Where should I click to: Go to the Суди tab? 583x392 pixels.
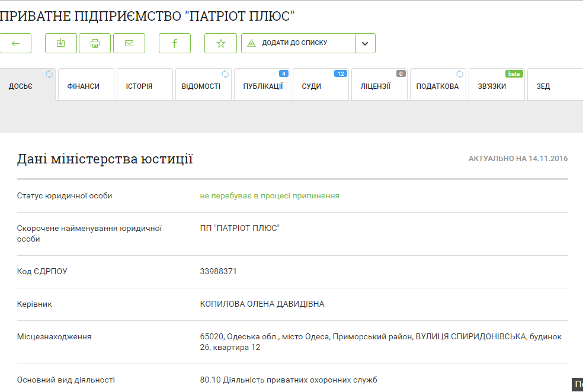tap(312, 86)
